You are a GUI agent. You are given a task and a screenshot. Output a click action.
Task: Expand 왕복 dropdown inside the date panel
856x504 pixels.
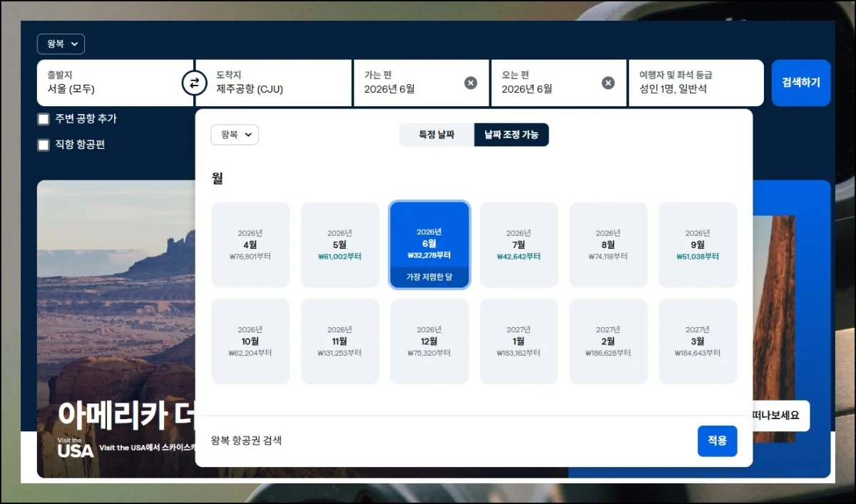point(235,135)
